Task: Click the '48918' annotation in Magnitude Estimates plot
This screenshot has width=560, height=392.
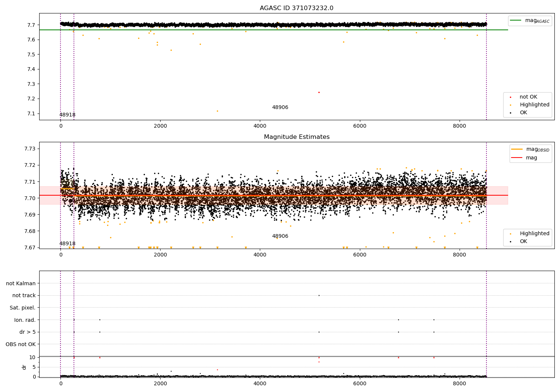Action: tap(67, 244)
